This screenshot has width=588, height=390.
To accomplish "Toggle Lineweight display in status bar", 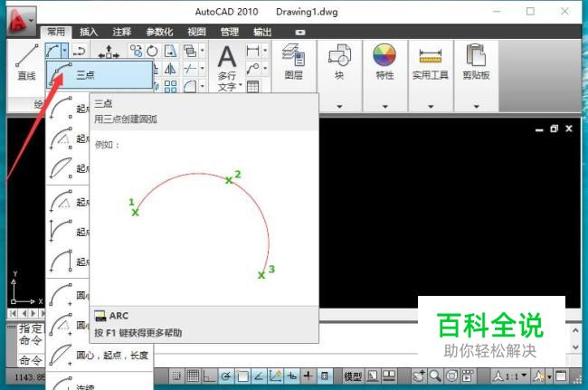I will 308,376.
